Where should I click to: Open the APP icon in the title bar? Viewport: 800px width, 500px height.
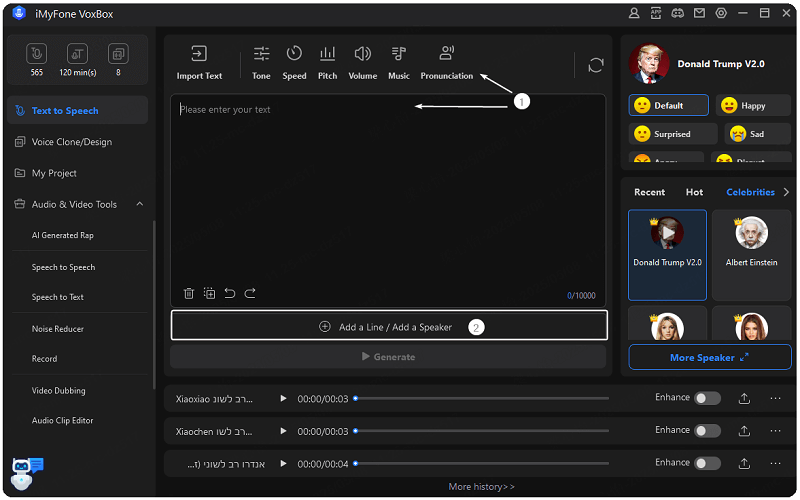tap(656, 13)
